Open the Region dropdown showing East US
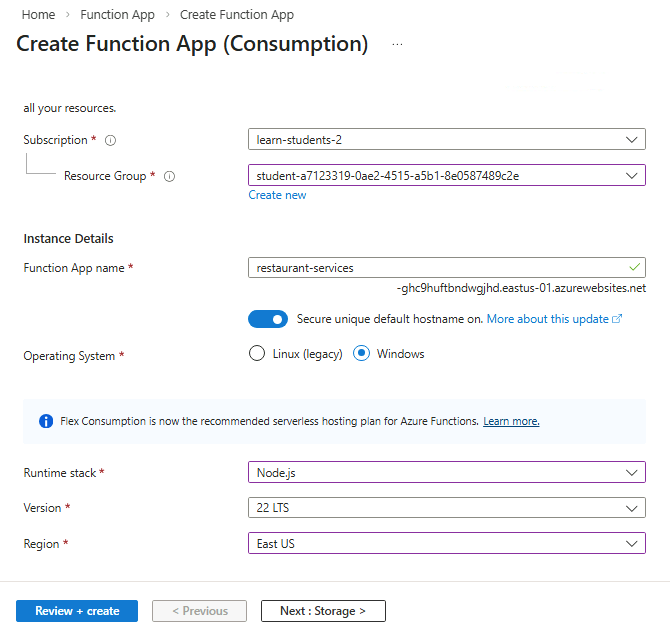The width and height of the screenshot is (670, 637). click(446, 544)
